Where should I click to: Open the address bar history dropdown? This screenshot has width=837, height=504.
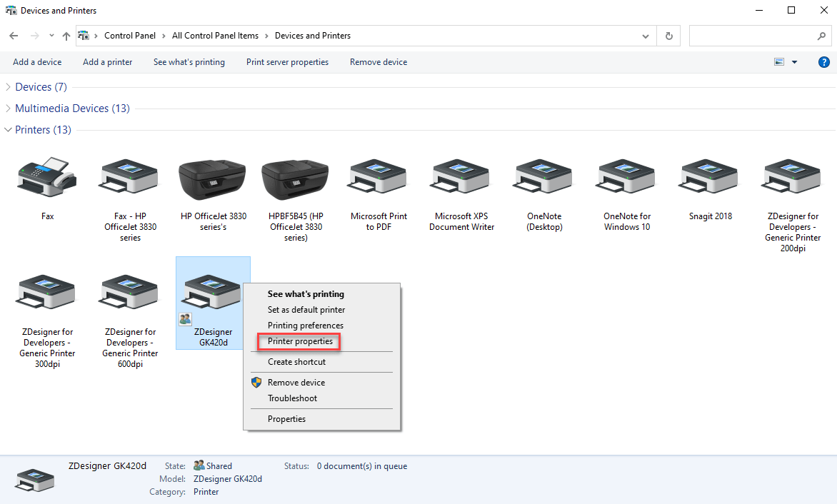[x=646, y=36]
